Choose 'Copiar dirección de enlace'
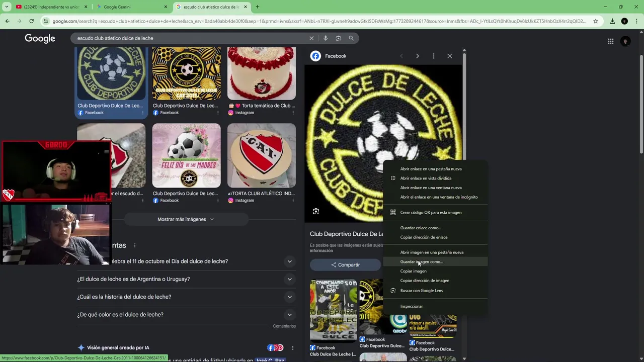This screenshot has width=644, height=362. point(436,237)
